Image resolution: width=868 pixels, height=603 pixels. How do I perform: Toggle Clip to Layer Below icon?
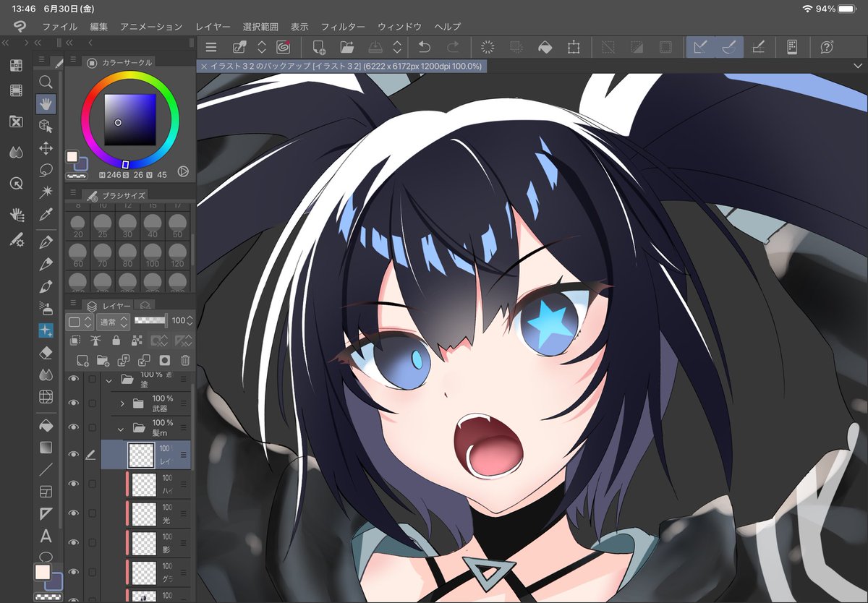click(75, 341)
